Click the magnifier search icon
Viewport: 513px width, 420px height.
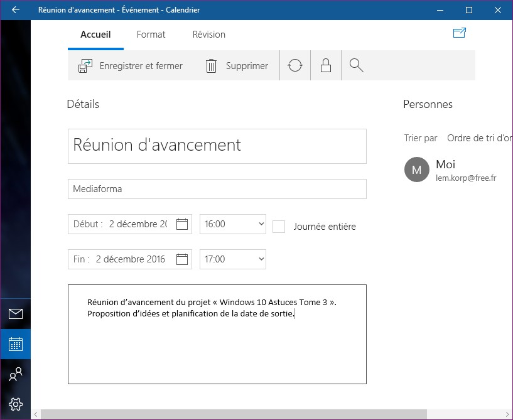tap(357, 65)
